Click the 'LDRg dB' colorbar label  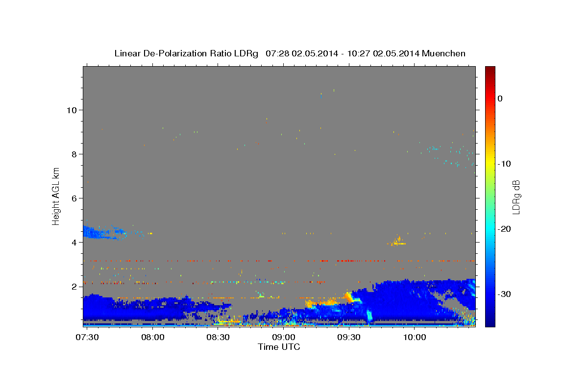click(x=516, y=197)
